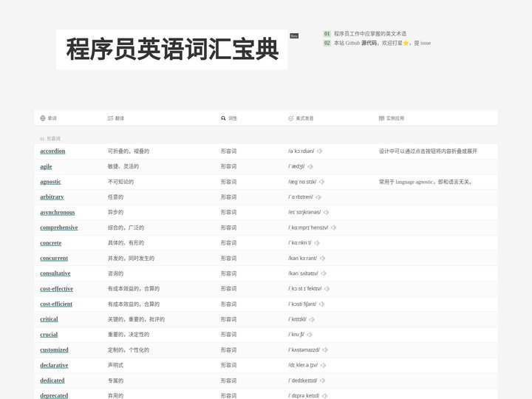The width and height of the screenshot is (532, 399).
Task: Play pronunciation audio for cost-efficient
Action: 321,304
